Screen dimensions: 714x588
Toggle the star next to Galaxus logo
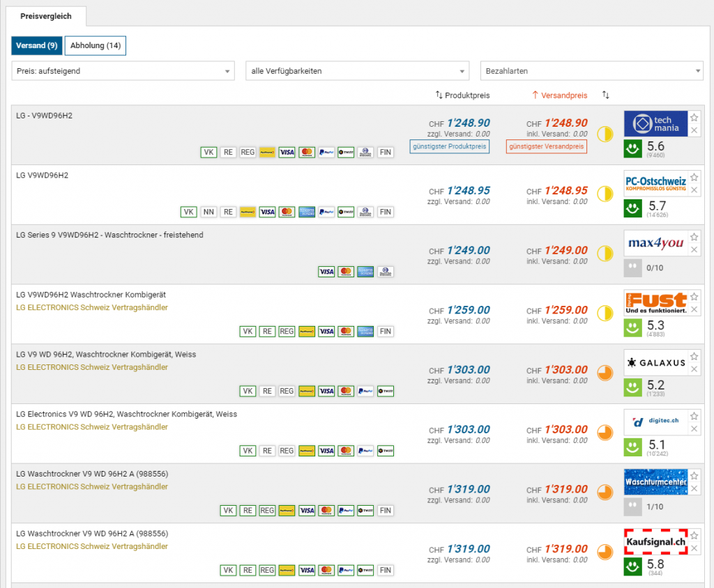[x=694, y=357]
